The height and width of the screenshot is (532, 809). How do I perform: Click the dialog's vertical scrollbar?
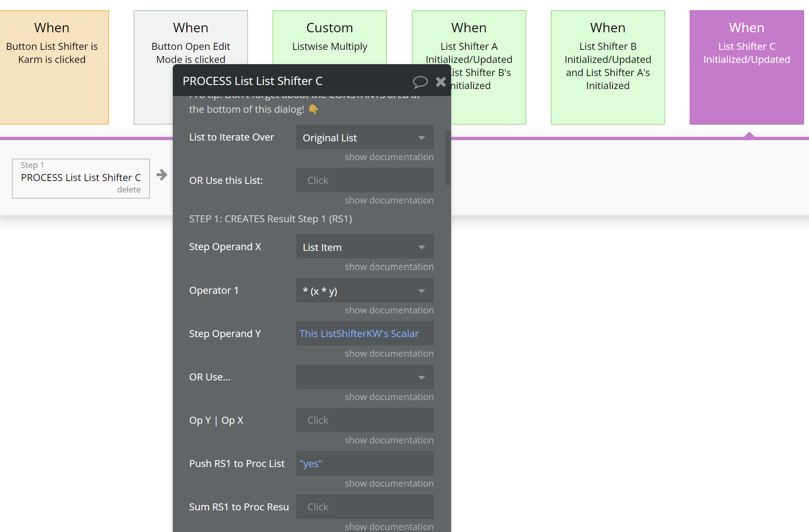click(x=448, y=157)
